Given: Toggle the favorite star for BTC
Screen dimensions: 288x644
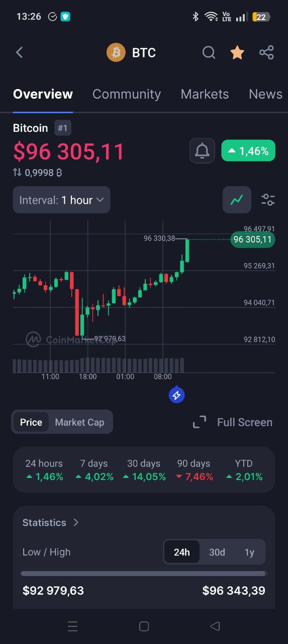Looking at the screenshot, I should 237,52.
